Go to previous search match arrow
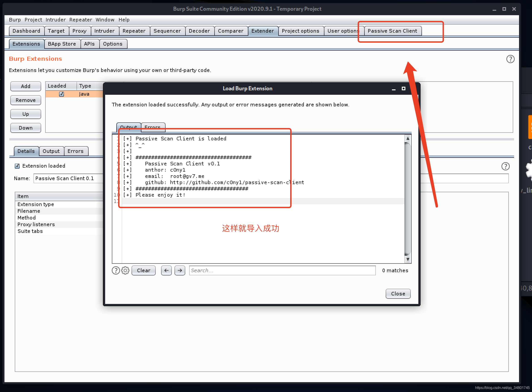The width and height of the screenshot is (532, 392). pyautogui.click(x=166, y=270)
